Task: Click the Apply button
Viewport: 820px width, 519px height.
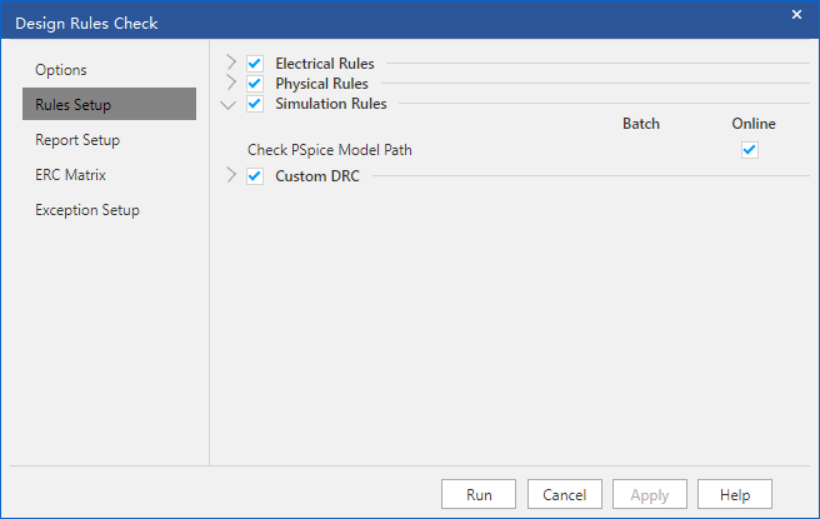Action: [650, 494]
